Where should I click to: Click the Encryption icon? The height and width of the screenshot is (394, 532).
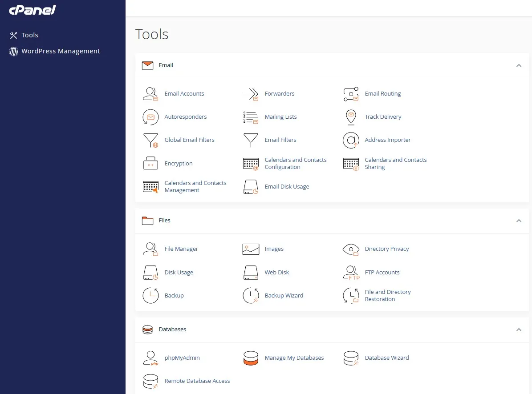pos(150,163)
